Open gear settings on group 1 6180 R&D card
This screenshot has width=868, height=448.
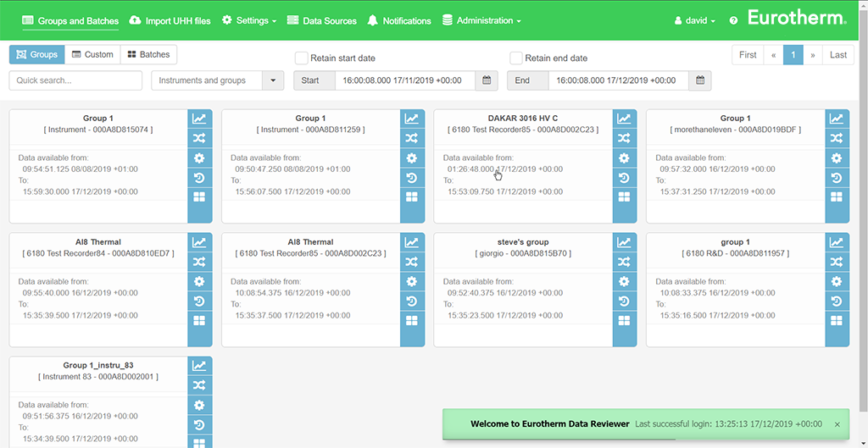pos(837,281)
